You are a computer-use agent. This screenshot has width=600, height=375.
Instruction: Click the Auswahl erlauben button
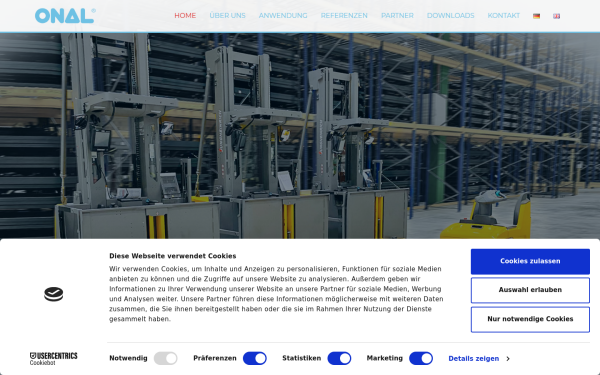pyautogui.click(x=530, y=290)
